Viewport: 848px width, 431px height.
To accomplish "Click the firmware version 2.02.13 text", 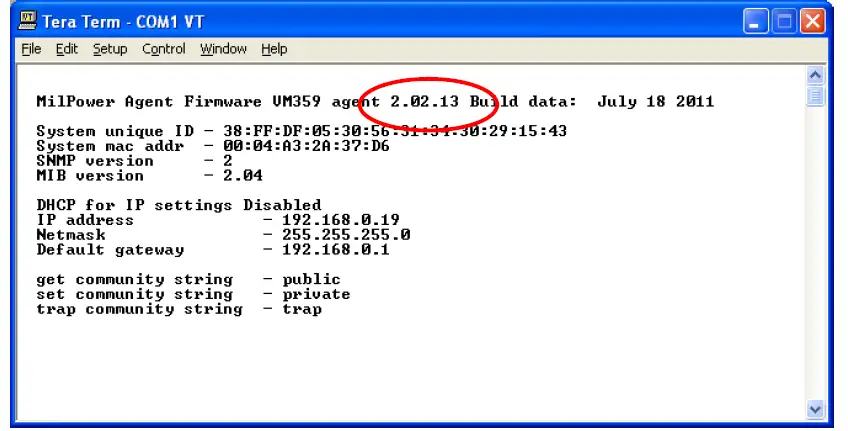I will [x=425, y=102].
